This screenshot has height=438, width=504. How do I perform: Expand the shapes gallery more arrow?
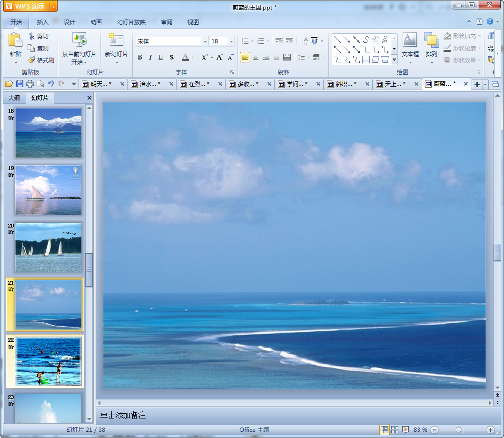[394, 60]
